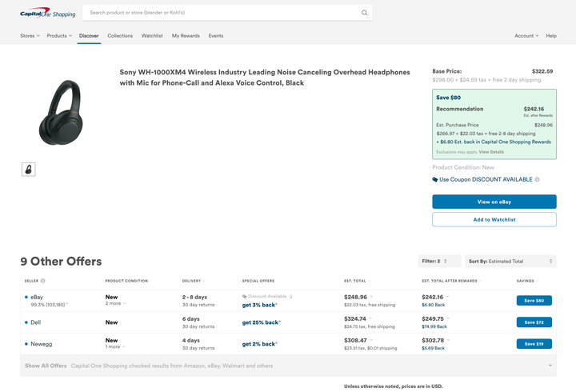
Task: Show info icon beside SELLER header
Action: point(43,281)
